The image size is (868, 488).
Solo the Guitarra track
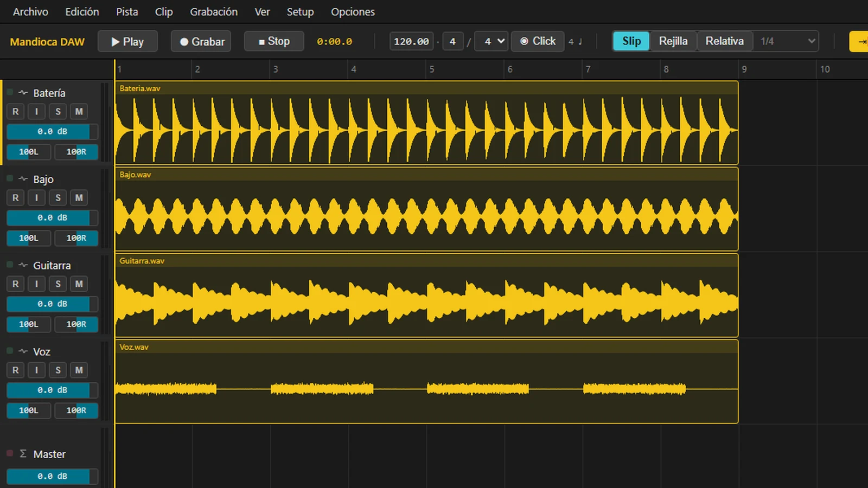[x=58, y=284]
